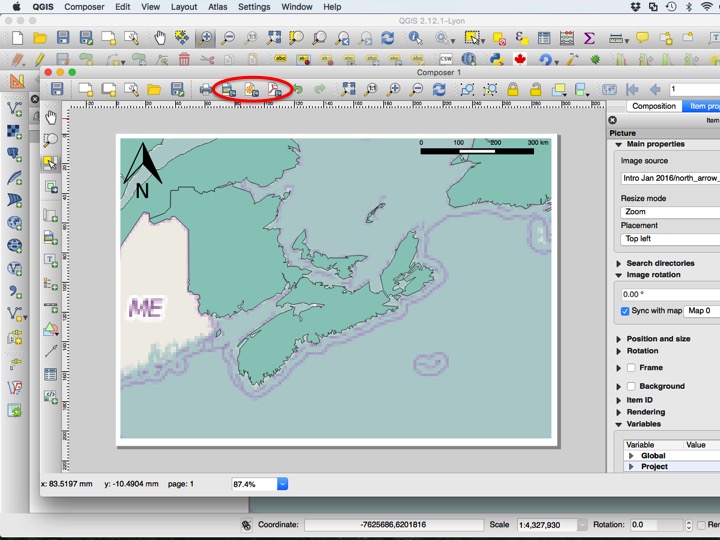Open composer zoom level dropdown
The height and width of the screenshot is (540, 720).
[282, 484]
